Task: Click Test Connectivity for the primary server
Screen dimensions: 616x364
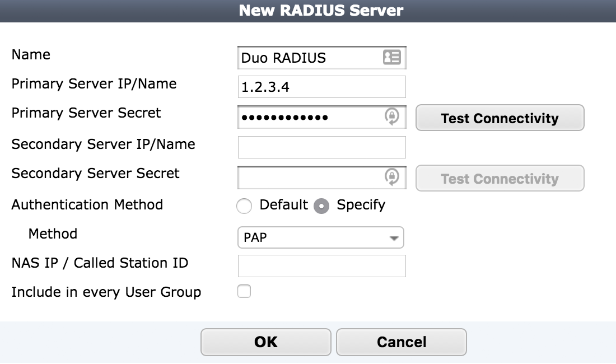Action: [x=500, y=118]
